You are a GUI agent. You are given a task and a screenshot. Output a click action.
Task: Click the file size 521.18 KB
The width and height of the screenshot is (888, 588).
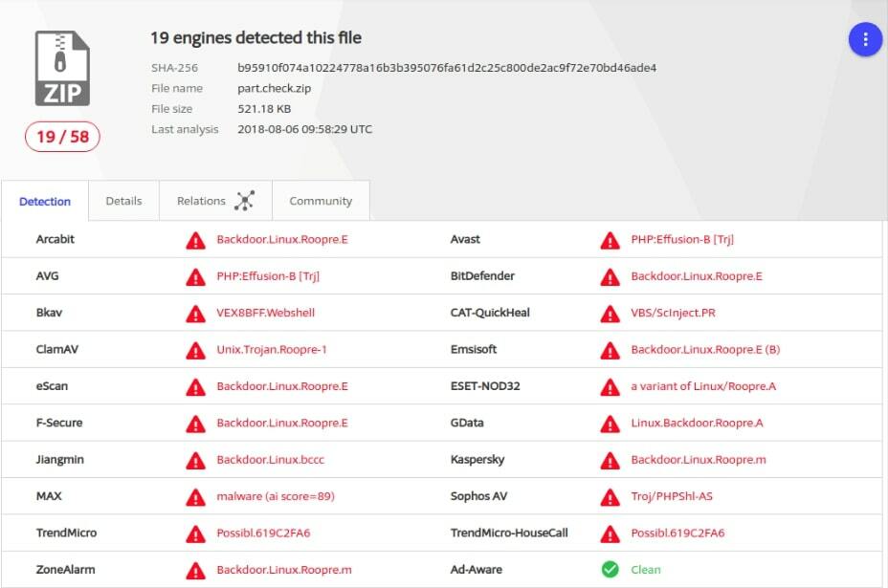pos(264,109)
